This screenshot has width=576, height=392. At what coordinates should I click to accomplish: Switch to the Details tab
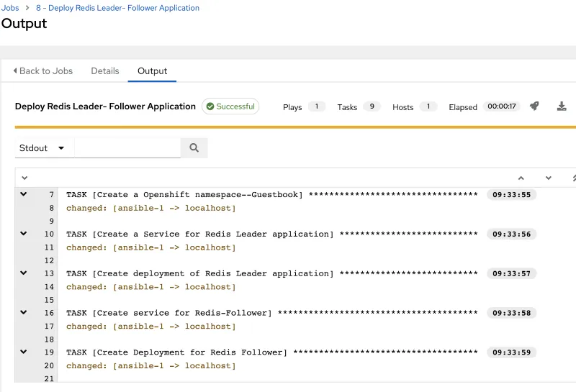[105, 71]
